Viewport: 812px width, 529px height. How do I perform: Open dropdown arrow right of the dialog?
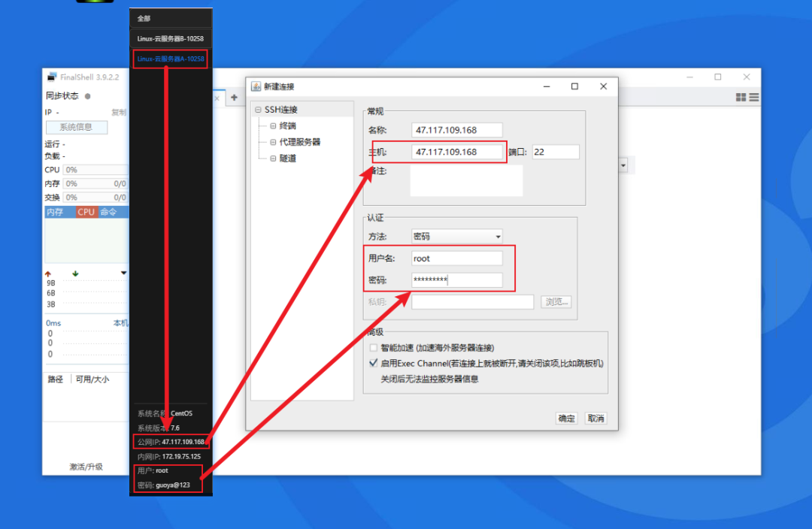(x=623, y=165)
